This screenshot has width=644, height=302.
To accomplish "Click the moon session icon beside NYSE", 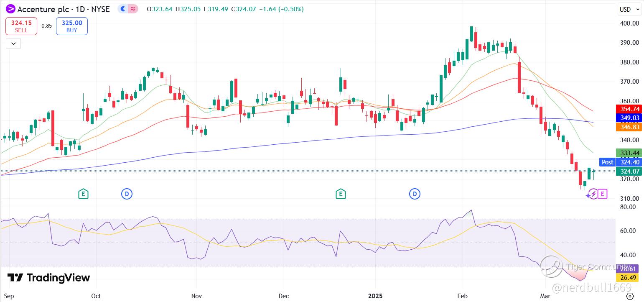I will point(123,9).
